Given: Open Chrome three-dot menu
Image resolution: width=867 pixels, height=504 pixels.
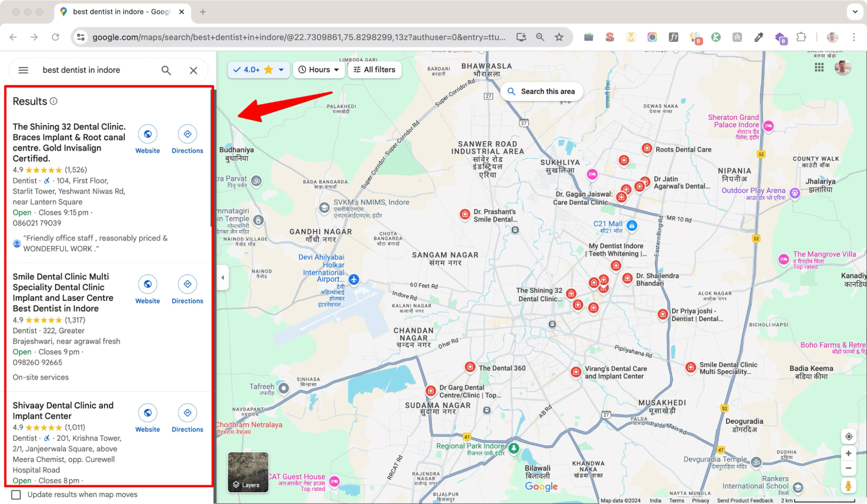Looking at the screenshot, I should coord(854,37).
